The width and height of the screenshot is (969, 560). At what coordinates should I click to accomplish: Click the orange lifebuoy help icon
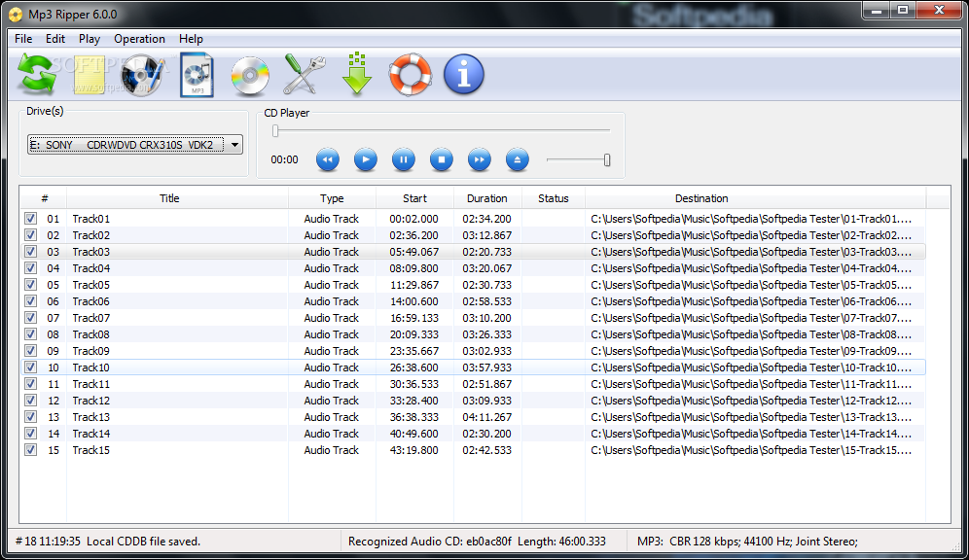click(x=411, y=75)
